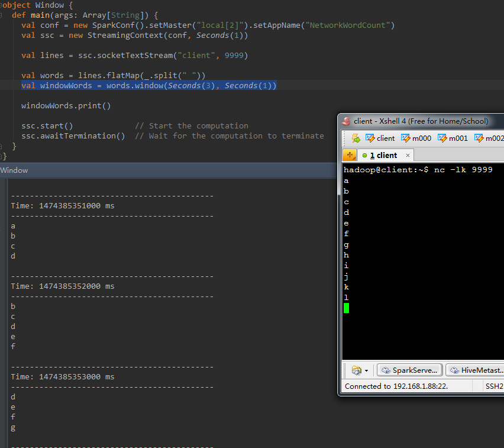Click the new session lightning icon in Xshell toolbar
Viewport: 504px width, 448px height.
coord(356,138)
